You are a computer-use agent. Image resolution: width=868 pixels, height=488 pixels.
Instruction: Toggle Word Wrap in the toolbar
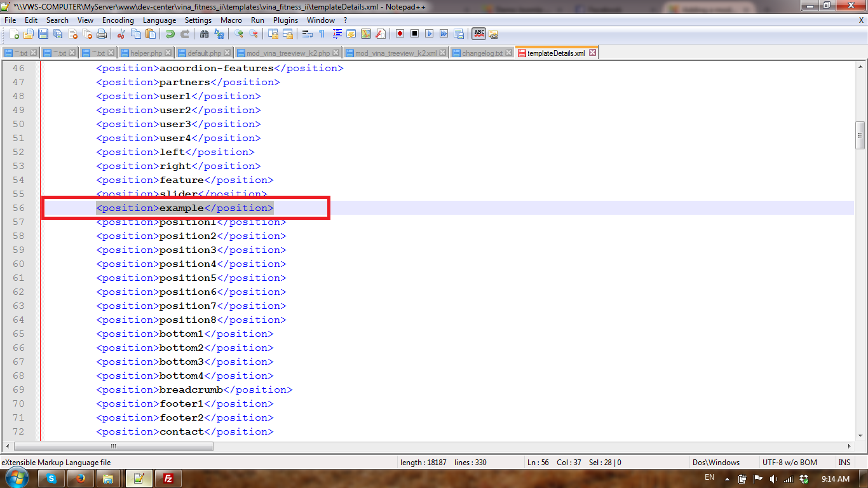[308, 34]
